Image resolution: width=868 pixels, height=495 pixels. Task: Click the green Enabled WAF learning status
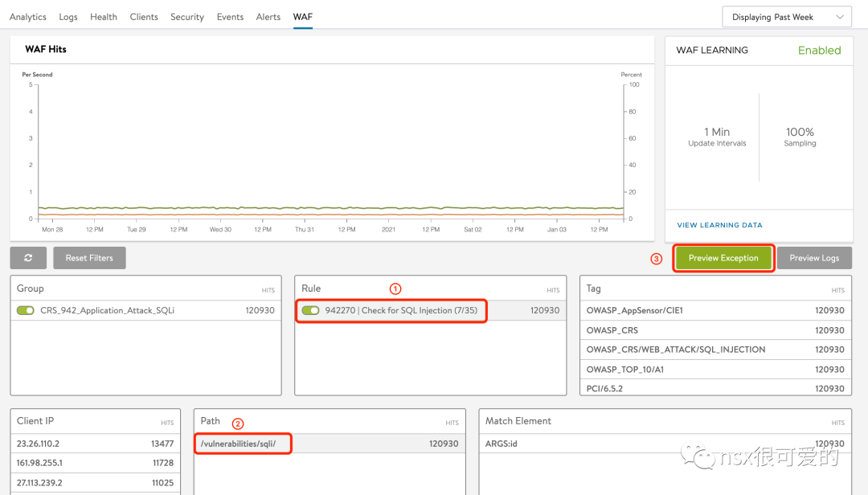pyautogui.click(x=819, y=51)
